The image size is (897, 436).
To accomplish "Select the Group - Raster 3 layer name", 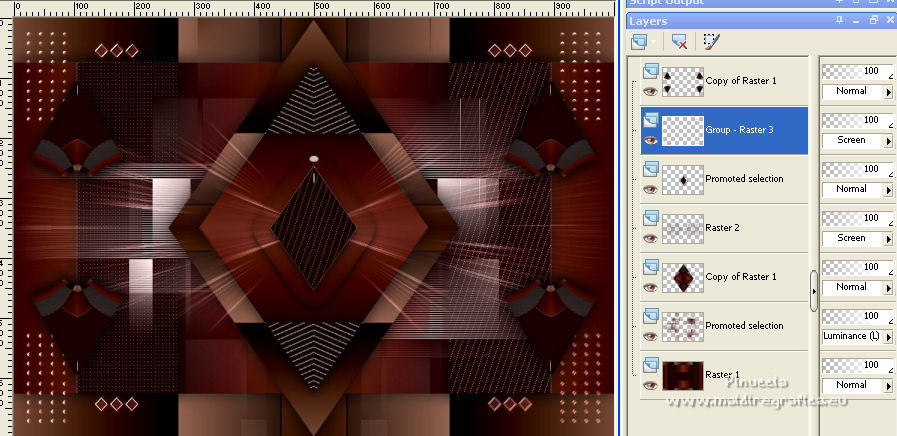I will 739,130.
